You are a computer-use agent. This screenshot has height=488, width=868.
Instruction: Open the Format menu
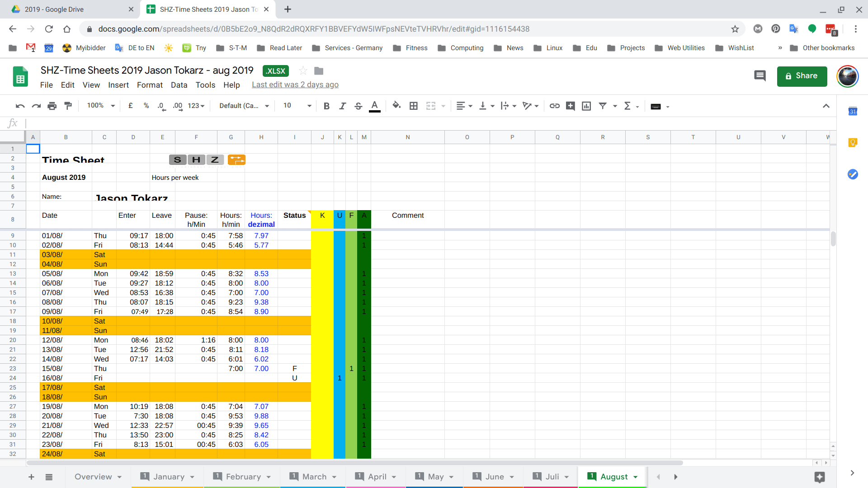click(x=150, y=85)
